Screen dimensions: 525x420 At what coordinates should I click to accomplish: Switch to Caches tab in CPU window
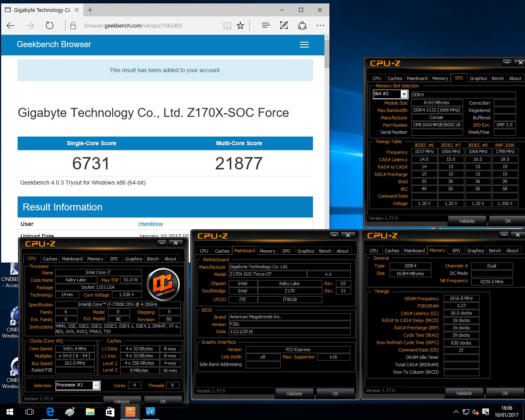(x=50, y=259)
